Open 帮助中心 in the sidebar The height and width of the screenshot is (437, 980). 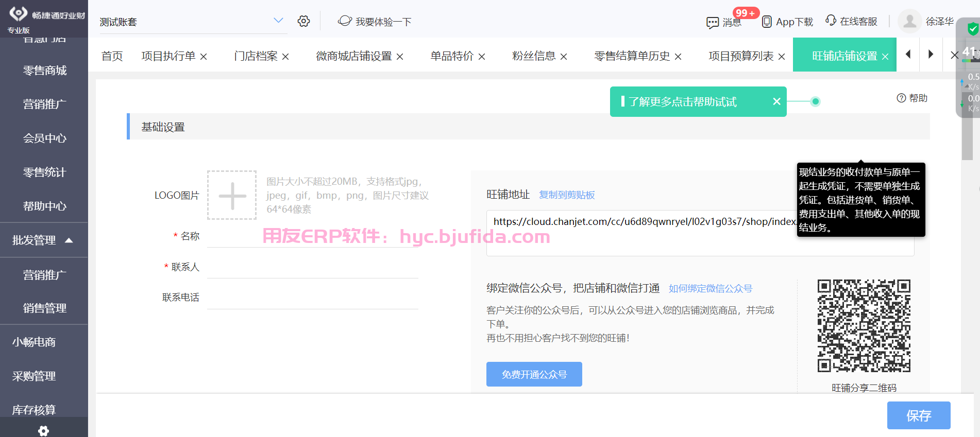coord(44,206)
